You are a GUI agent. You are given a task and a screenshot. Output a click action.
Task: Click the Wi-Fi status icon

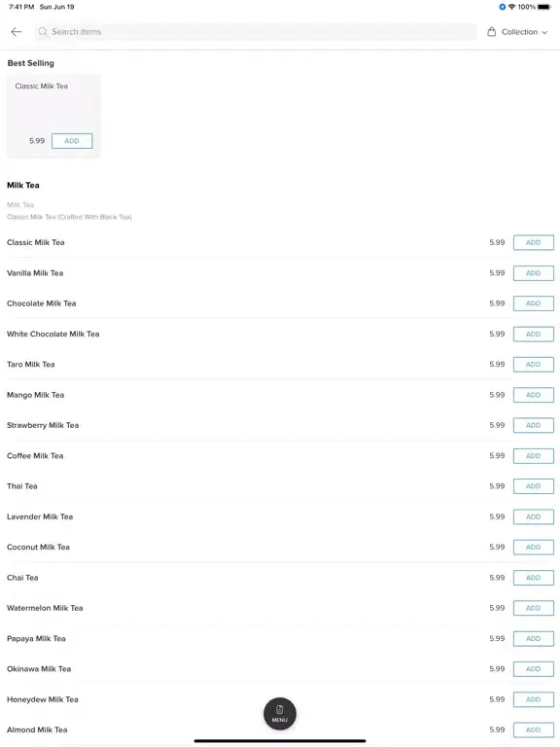pyautogui.click(x=512, y=7)
